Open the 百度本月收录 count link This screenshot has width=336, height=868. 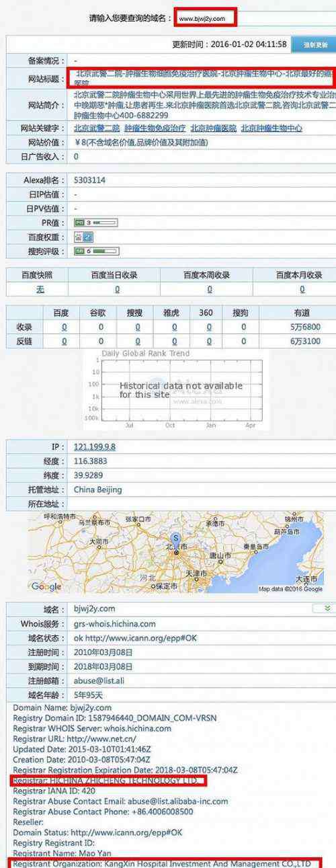302,289
